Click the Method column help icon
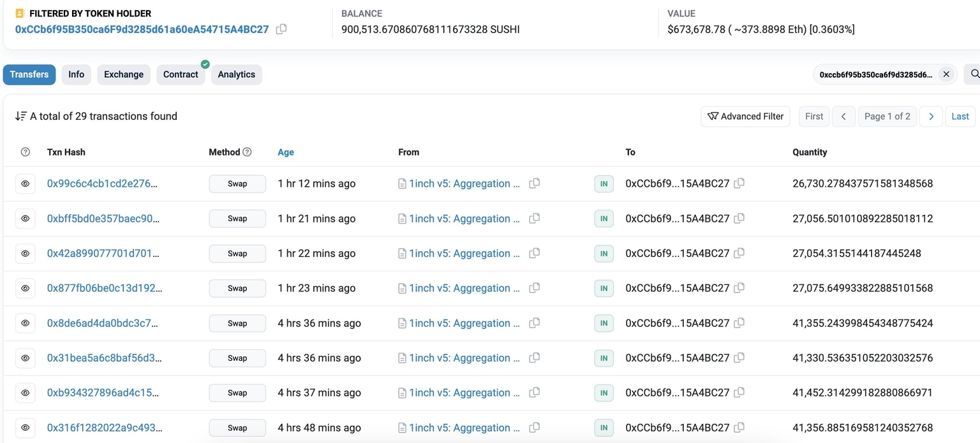This screenshot has height=443, width=980. click(x=247, y=152)
